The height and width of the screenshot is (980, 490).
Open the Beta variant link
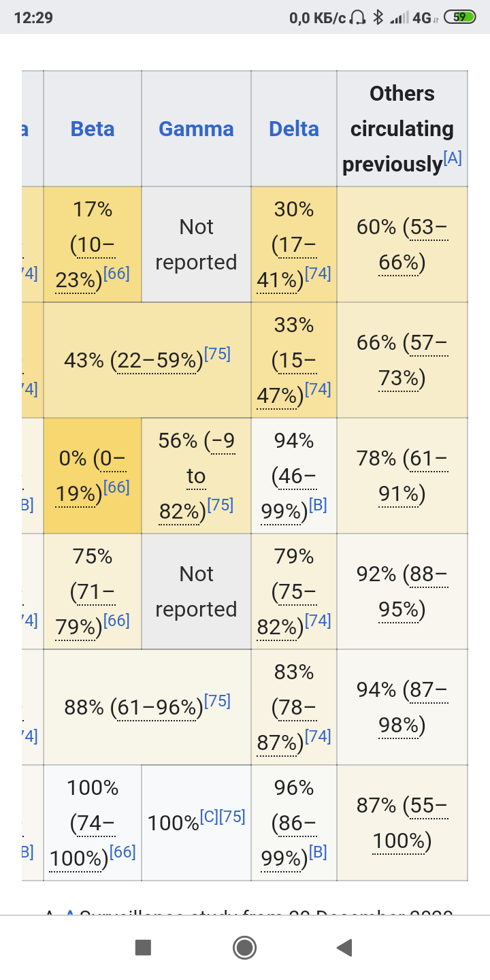[93, 129]
